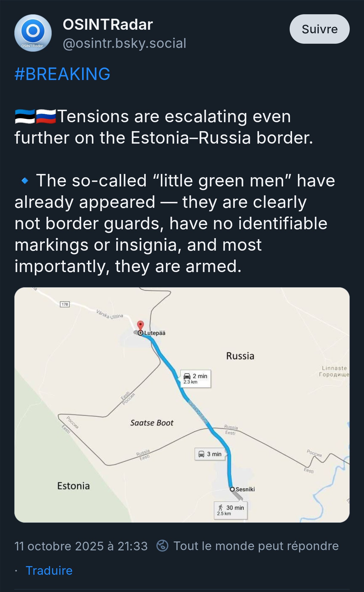
Task: Click the bus 3 min route label
Action: pos(210,454)
